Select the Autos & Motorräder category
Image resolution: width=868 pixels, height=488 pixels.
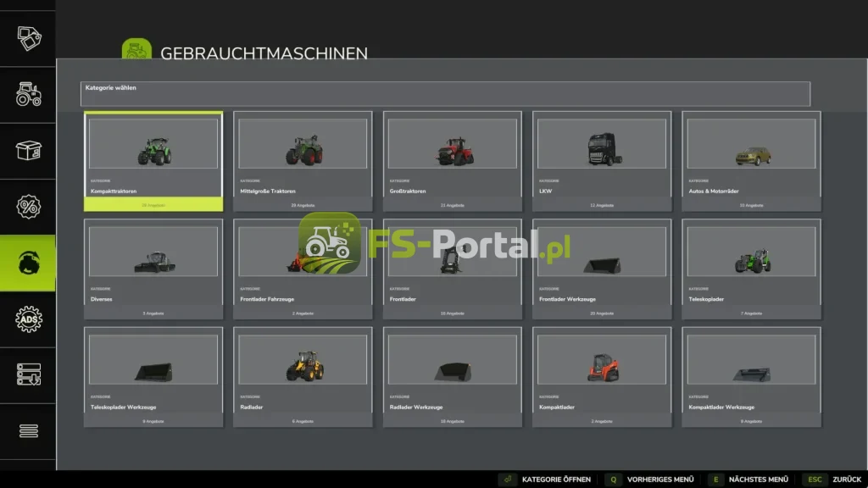(751, 161)
